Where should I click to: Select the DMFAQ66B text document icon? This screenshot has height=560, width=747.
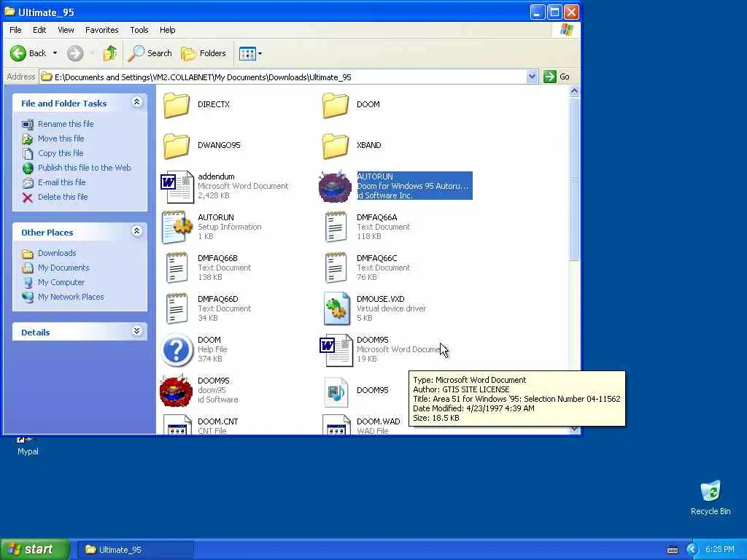point(177,268)
